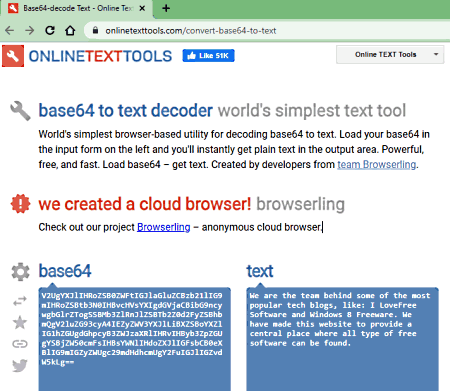Click the swap arrows icon
The image size is (450, 391).
tap(20, 301)
